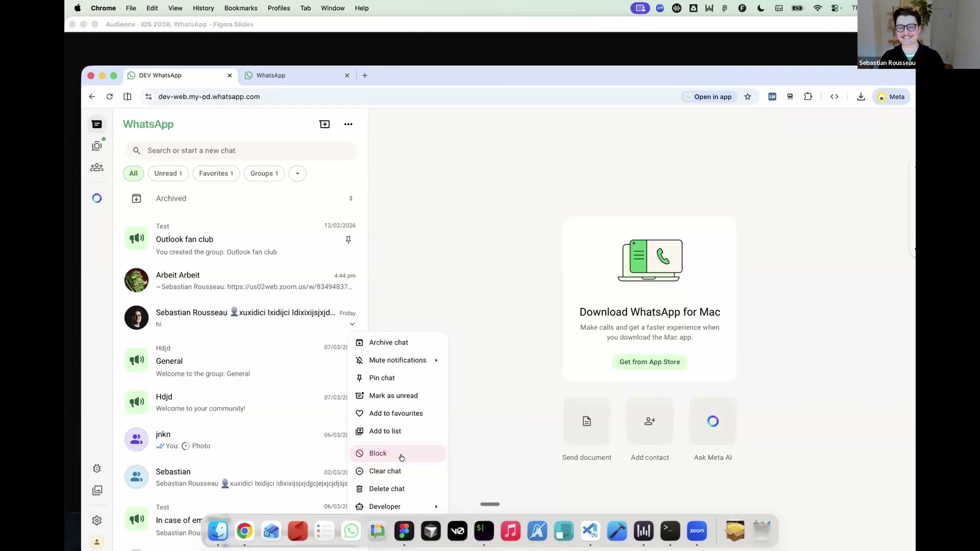The width and height of the screenshot is (980, 551).
Task: Click the search or start a new chat field
Action: click(x=240, y=151)
